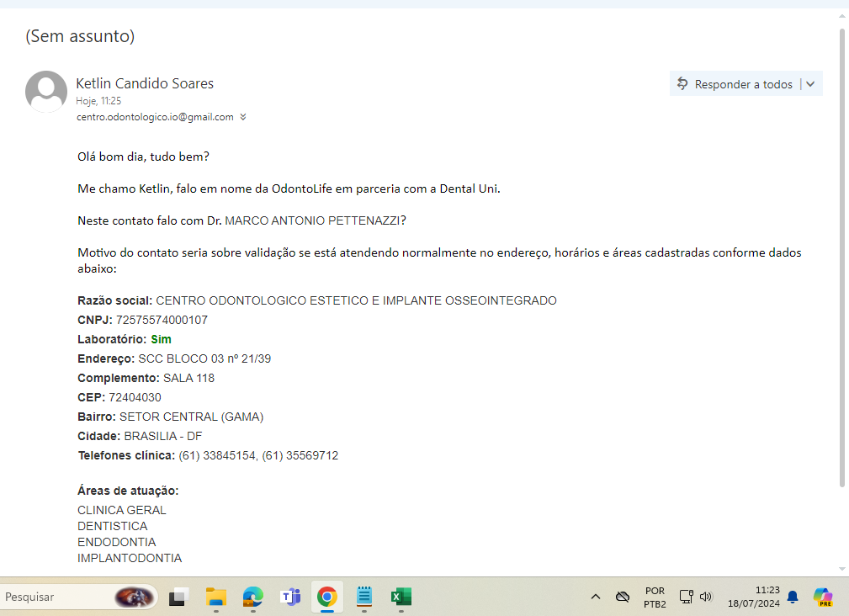Click the ENDODONTIA line
The width and height of the screenshot is (849, 616).
tap(116, 543)
